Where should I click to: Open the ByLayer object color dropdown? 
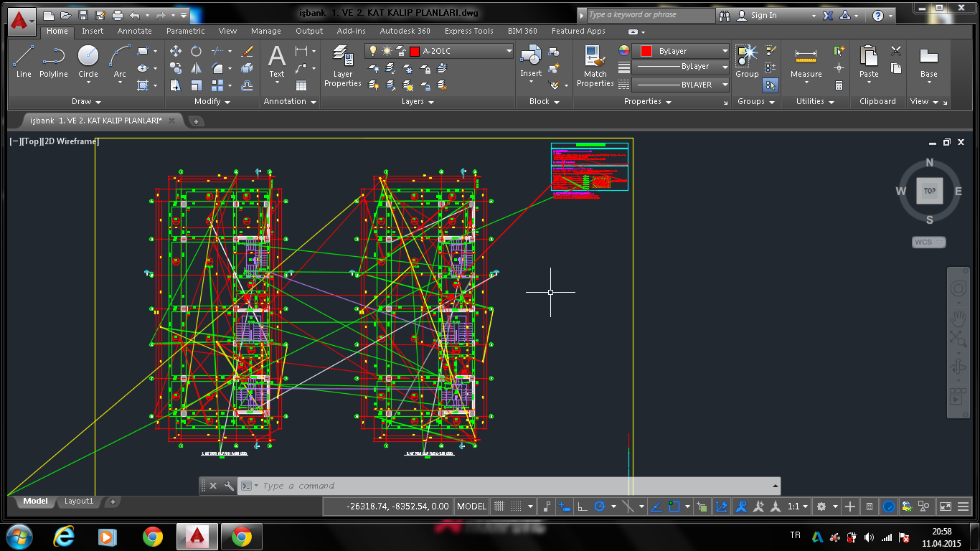point(725,51)
